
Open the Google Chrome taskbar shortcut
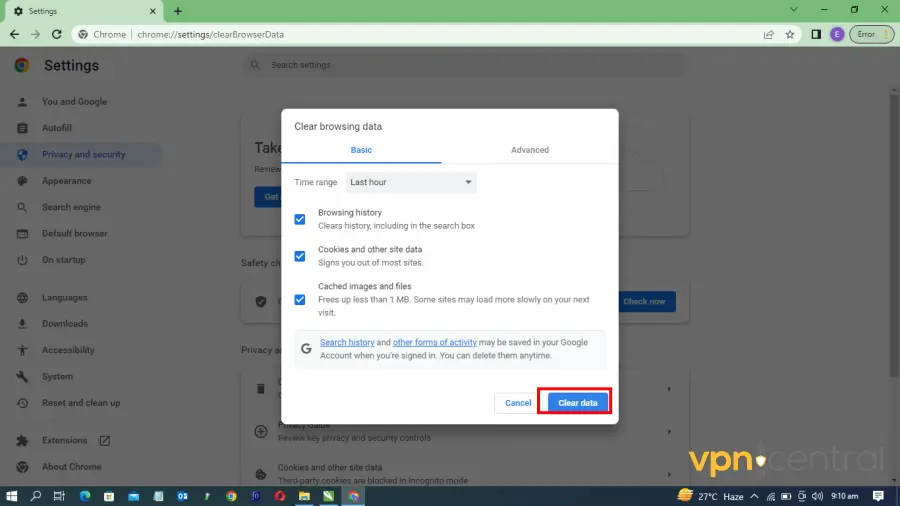click(x=231, y=496)
